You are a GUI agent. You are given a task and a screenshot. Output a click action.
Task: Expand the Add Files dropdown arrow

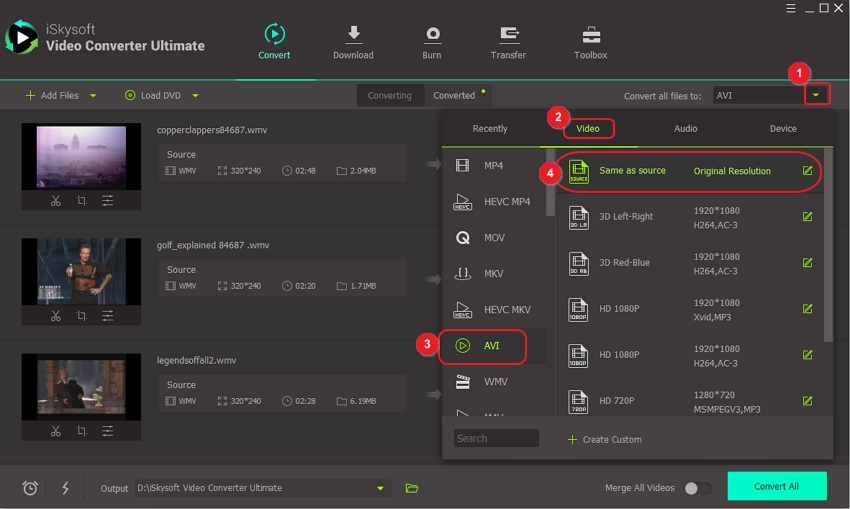click(94, 96)
